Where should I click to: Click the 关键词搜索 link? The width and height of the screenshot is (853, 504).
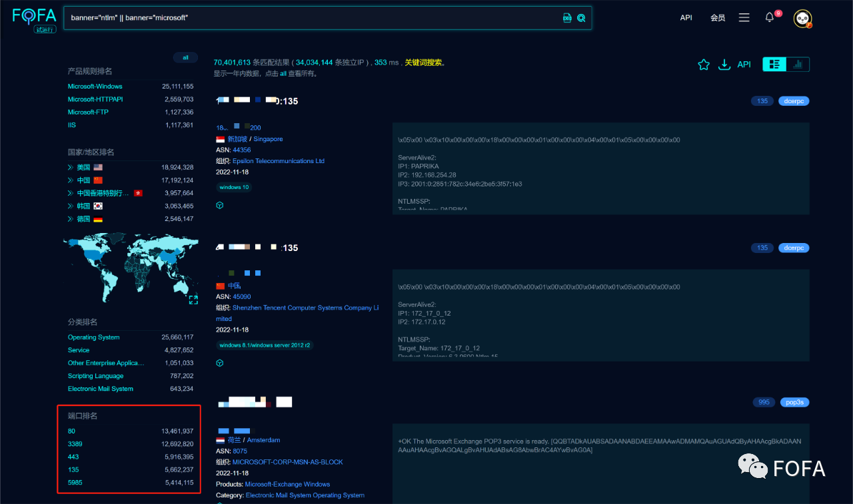pyautogui.click(x=424, y=63)
